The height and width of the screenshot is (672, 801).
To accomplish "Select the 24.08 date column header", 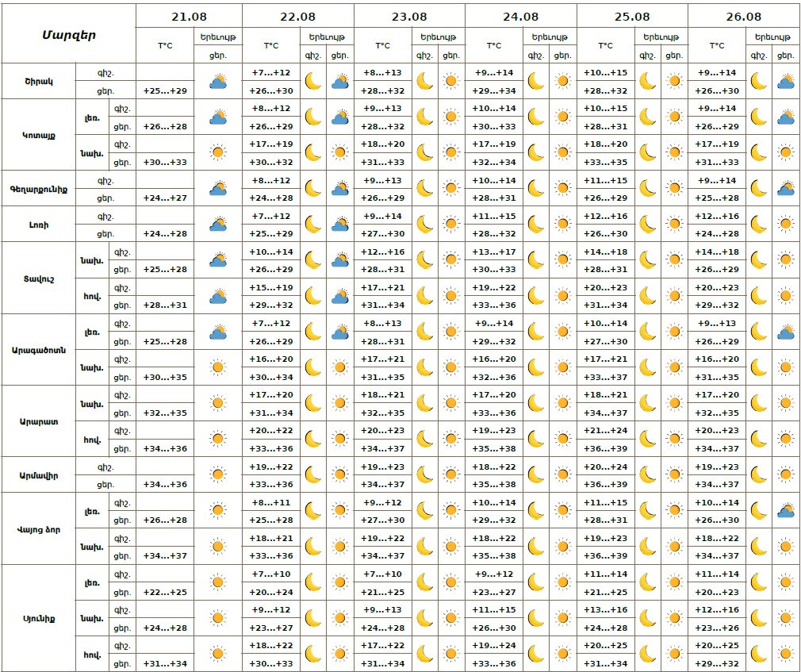I will pyautogui.click(x=520, y=16).
